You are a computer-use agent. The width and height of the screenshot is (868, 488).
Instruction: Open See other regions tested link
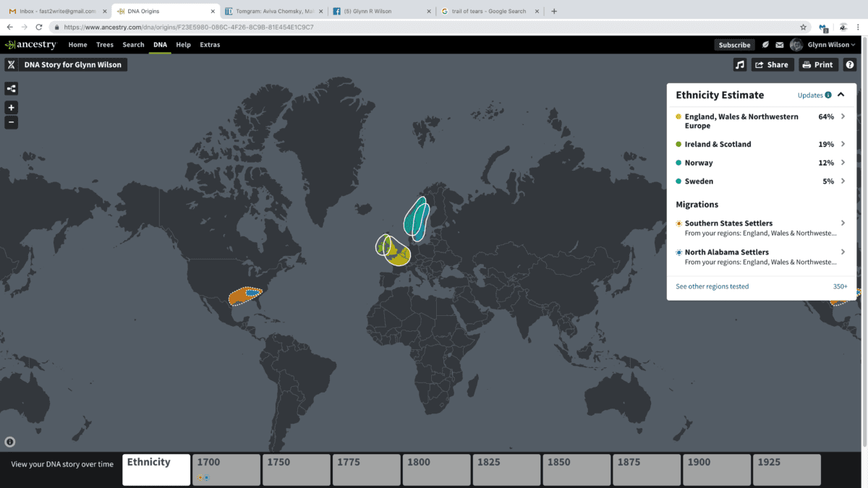pyautogui.click(x=712, y=286)
